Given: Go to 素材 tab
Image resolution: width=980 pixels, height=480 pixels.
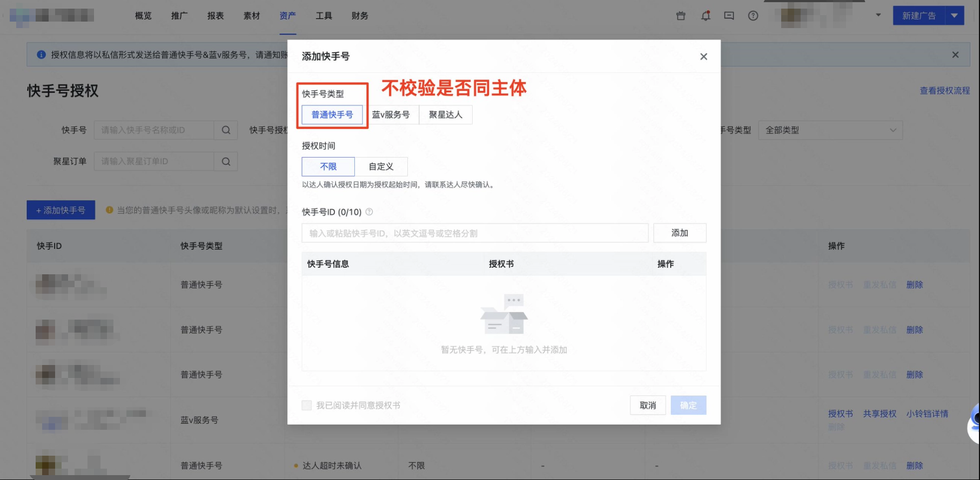Looking at the screenshot, I should [x=252, y=16].
